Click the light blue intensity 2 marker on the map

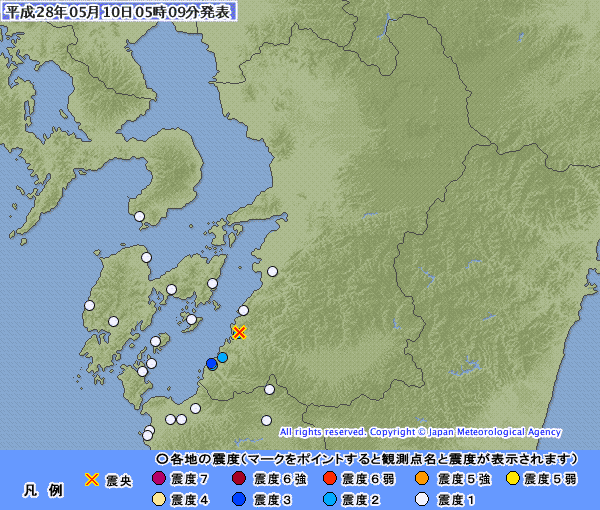[x=222, y=357]
